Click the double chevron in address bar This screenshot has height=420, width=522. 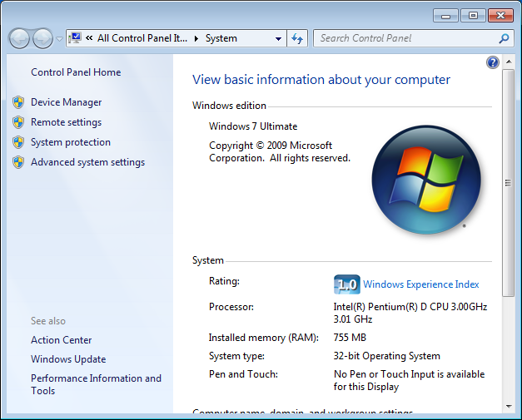(88, 38)
